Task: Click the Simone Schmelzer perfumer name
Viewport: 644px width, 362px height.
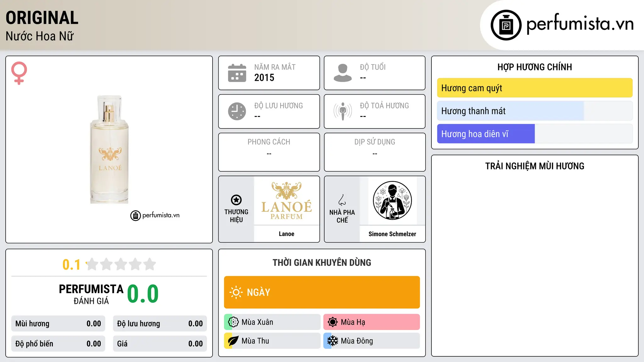Action: [392, 234]
